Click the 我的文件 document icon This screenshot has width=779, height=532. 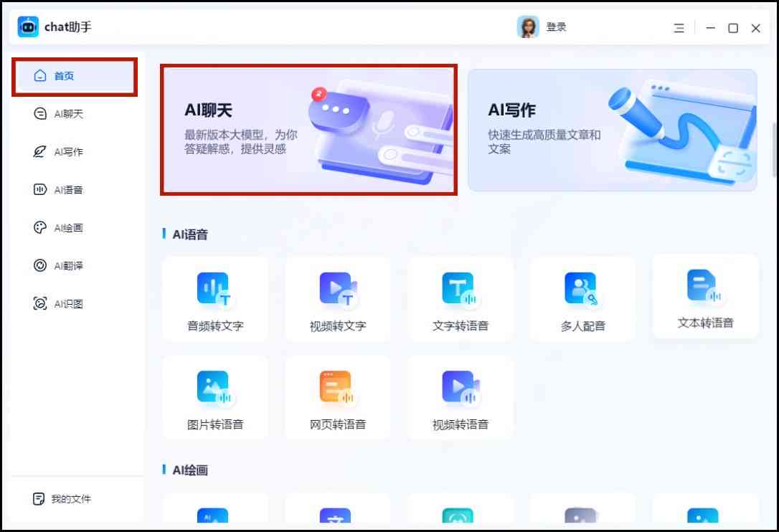(x=38, y=499)
